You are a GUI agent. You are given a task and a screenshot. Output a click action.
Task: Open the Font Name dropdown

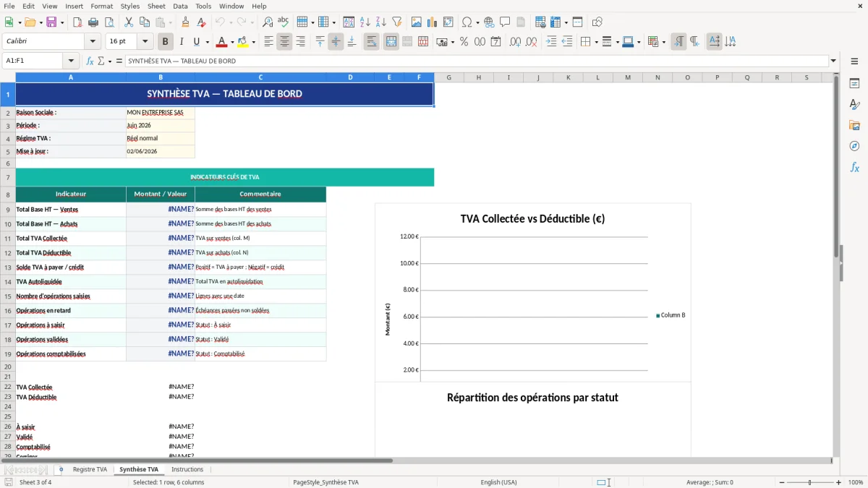click(x=94, y=42)
